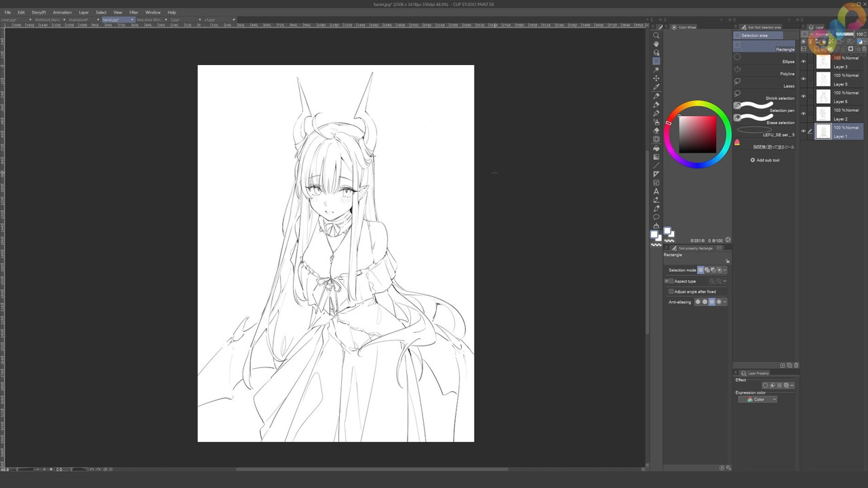The image size is (868, 488).
Task: Expand the Anti-aliasing options arrow
Action: (725, 302)
